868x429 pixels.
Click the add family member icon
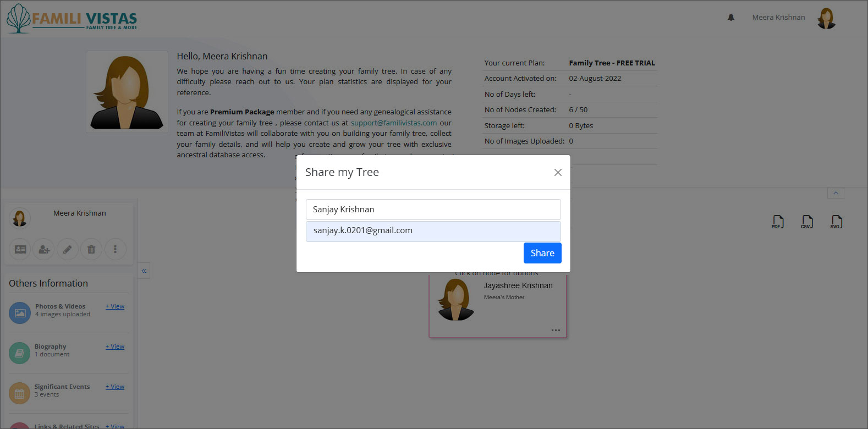[x=43, y=249]
